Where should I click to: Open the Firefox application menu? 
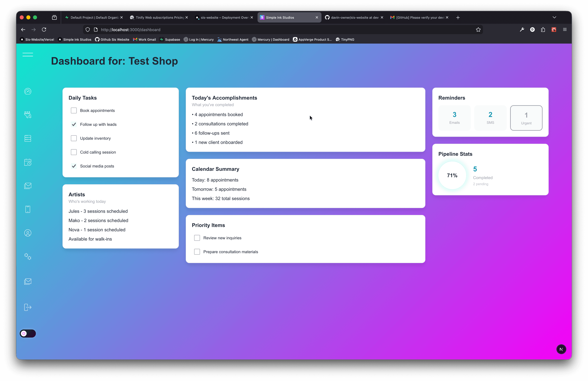click(x=565, y=29)
